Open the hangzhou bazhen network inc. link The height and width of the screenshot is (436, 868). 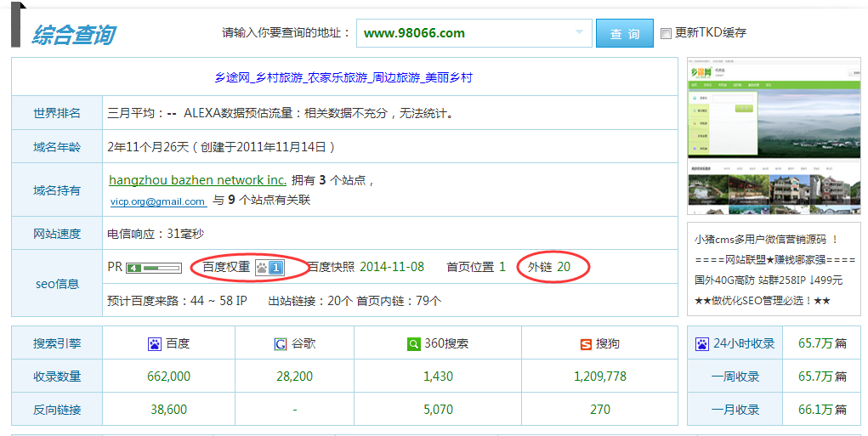(x=197, y=180)
